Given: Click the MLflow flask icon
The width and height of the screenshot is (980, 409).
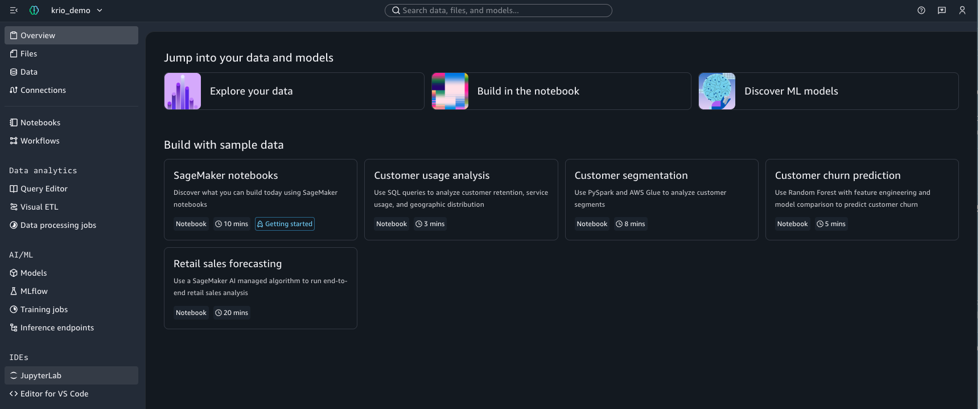Looking at the screenshot, I should point(14,291).
